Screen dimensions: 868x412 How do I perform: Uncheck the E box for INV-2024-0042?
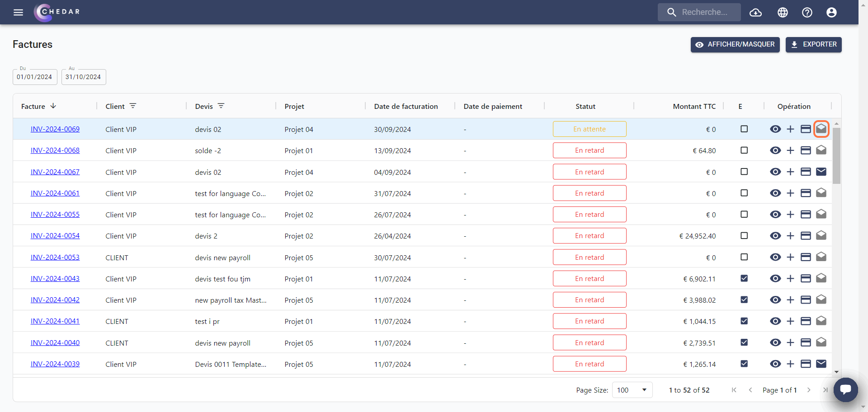(x=744, y=300)
